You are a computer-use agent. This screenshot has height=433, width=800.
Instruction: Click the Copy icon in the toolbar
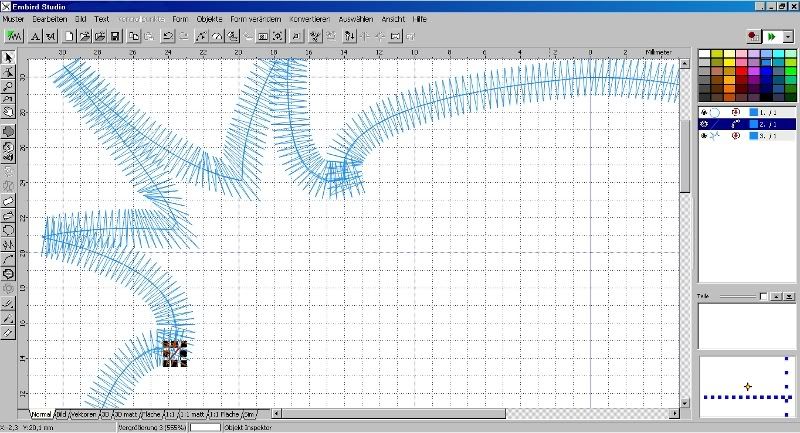click(134, 36)
